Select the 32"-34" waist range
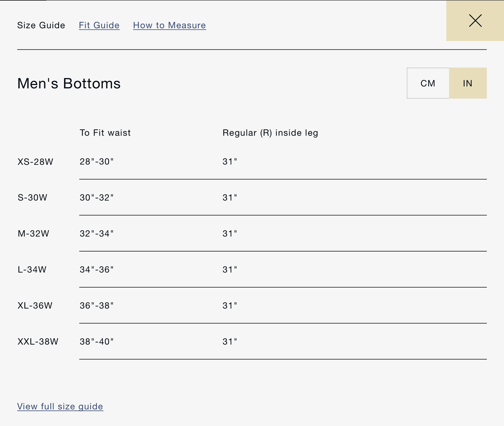The width and height of the screenshot is (504, 426). click(97, 234)
